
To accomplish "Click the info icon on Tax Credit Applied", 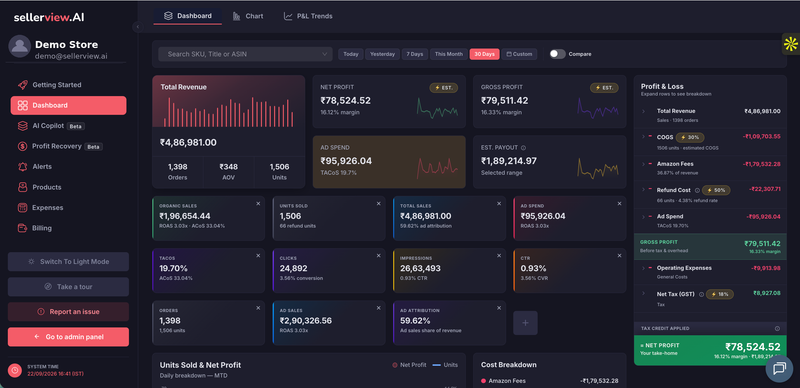I will pyautogui.click(x=777, y=329).
